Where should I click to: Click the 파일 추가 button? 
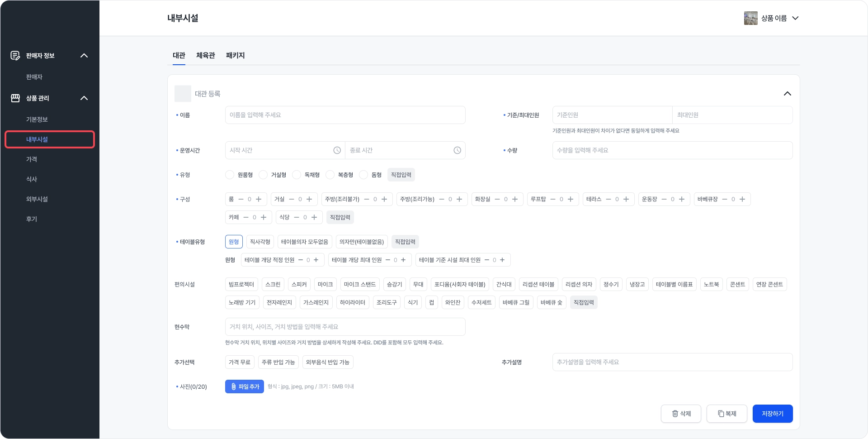[245, 387]
